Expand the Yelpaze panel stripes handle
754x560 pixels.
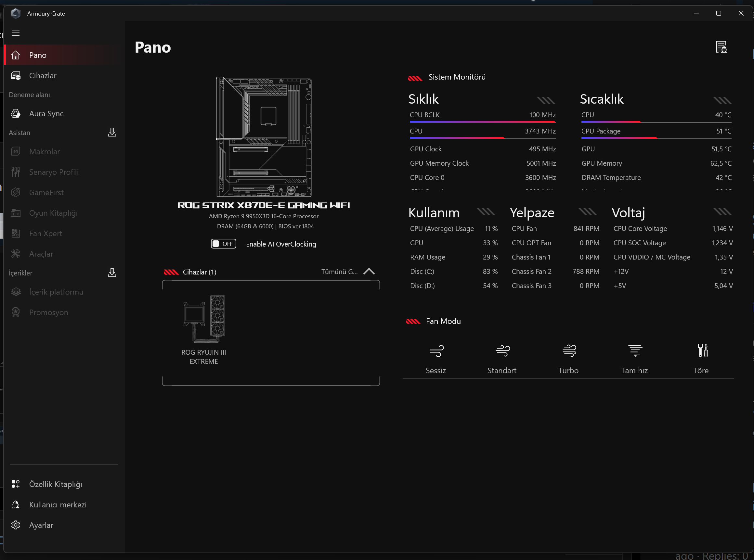click(588, 212)
